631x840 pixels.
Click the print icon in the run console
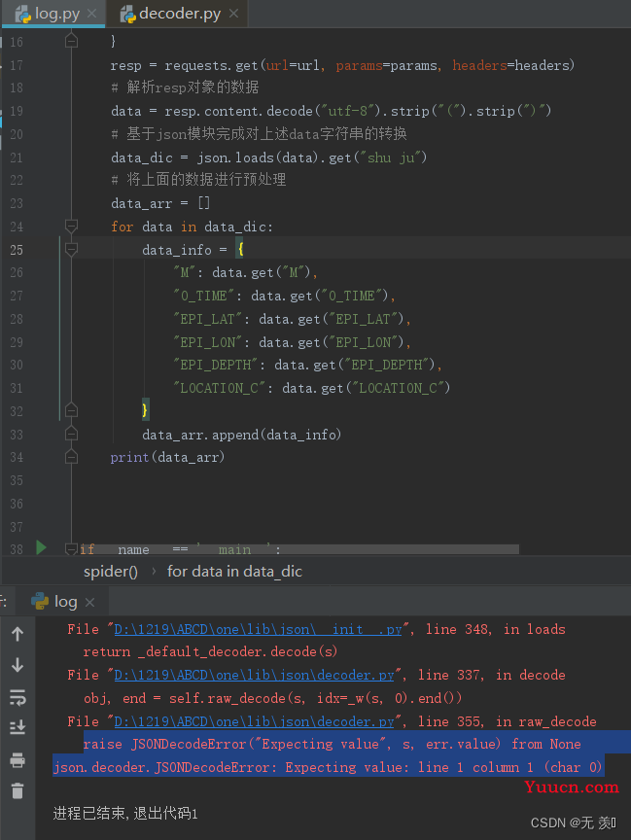(18, 759)
